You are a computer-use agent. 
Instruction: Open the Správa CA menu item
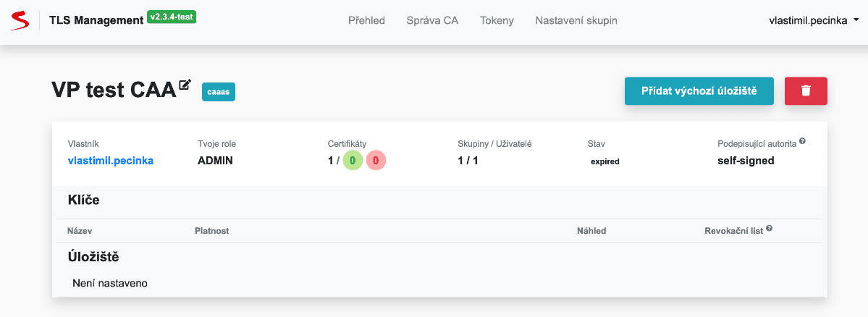[x=432, y=20]
